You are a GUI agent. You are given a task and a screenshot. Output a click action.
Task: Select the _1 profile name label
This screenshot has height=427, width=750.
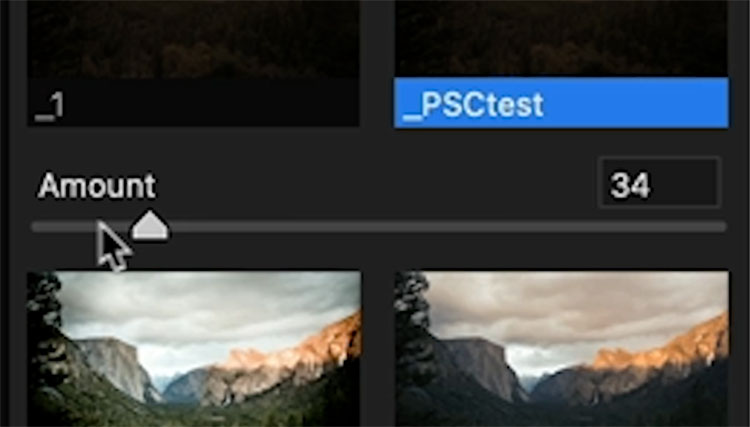point(50,106)
